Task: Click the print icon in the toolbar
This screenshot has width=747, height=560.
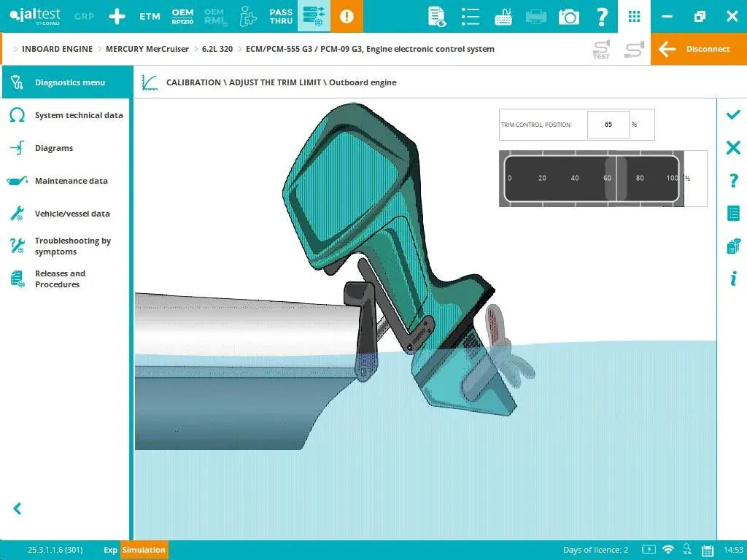Action: tap(536, 16)
